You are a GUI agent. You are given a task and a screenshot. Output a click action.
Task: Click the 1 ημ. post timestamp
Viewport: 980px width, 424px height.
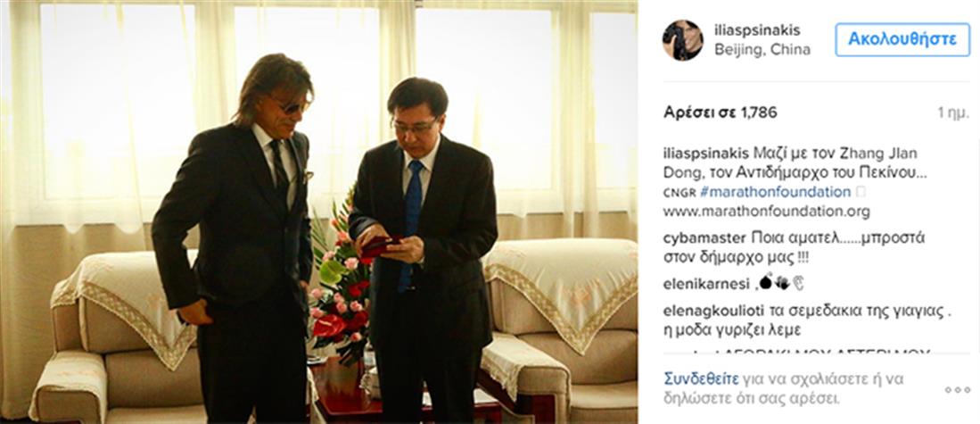[x=953, y=113]
